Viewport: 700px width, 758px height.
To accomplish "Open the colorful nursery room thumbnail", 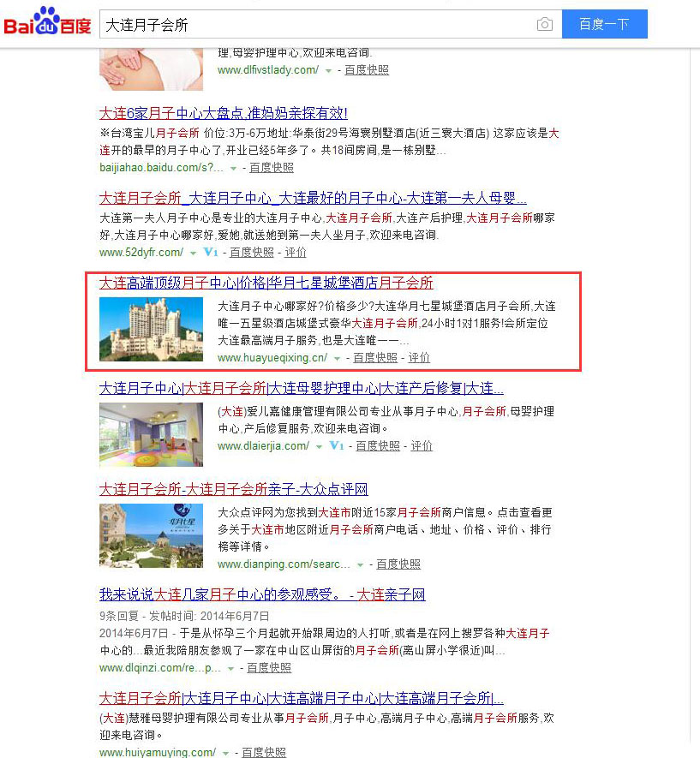I will pyautogui.click(x=152, y=434).
